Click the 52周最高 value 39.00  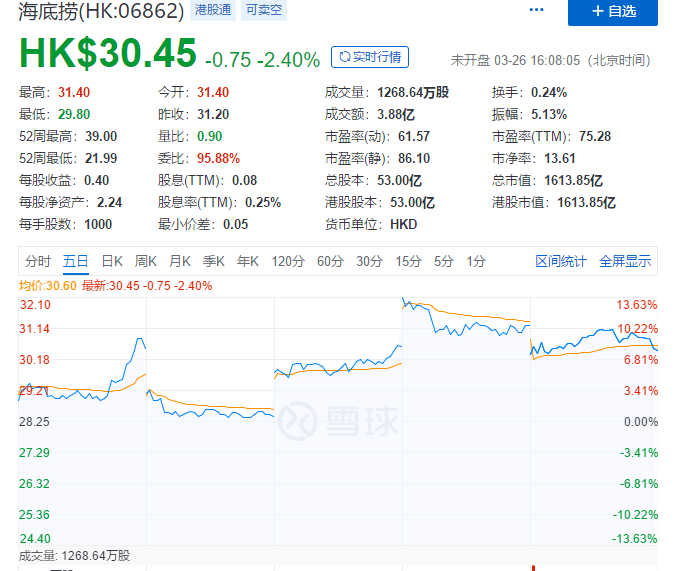click(x=101, y=136)
